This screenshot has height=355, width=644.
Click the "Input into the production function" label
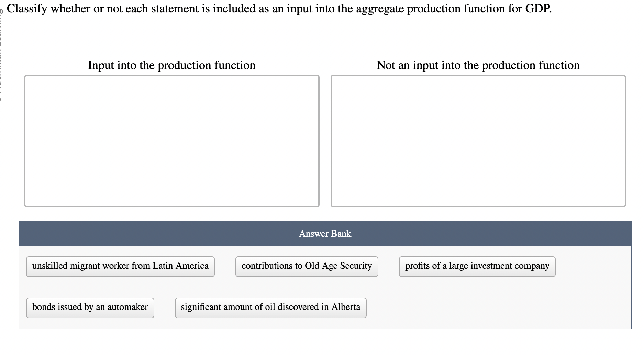tap(172, 65)
